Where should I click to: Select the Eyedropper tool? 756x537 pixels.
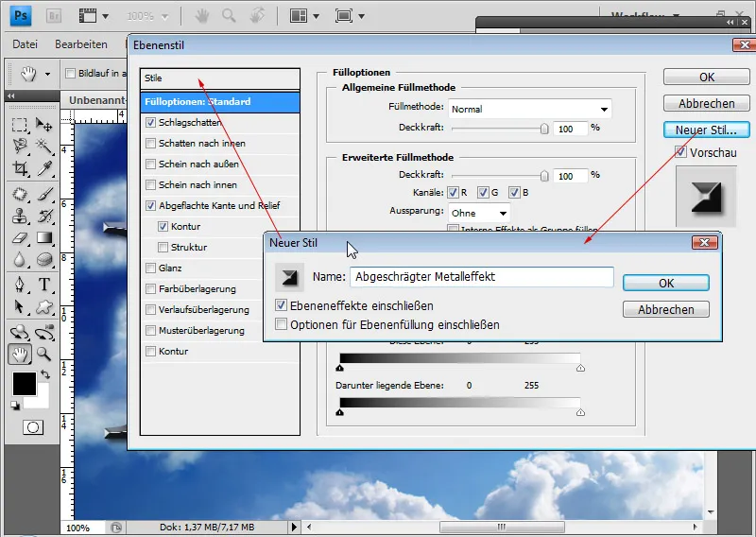44,168
